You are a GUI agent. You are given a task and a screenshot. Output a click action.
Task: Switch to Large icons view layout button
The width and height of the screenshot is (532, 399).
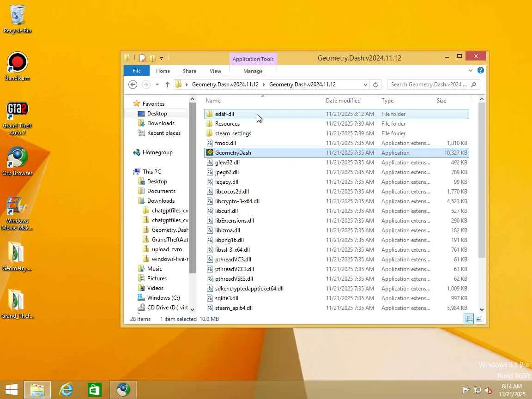click(x=479, y=319)
